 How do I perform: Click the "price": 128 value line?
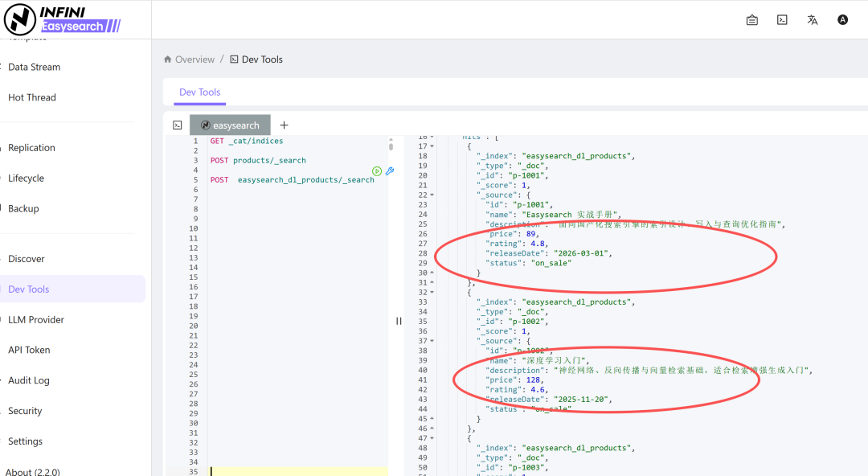[514, 380]
